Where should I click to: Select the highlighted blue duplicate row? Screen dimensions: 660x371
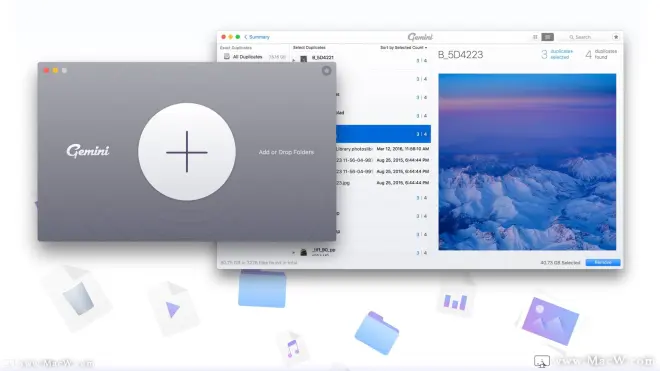(383, 134)
